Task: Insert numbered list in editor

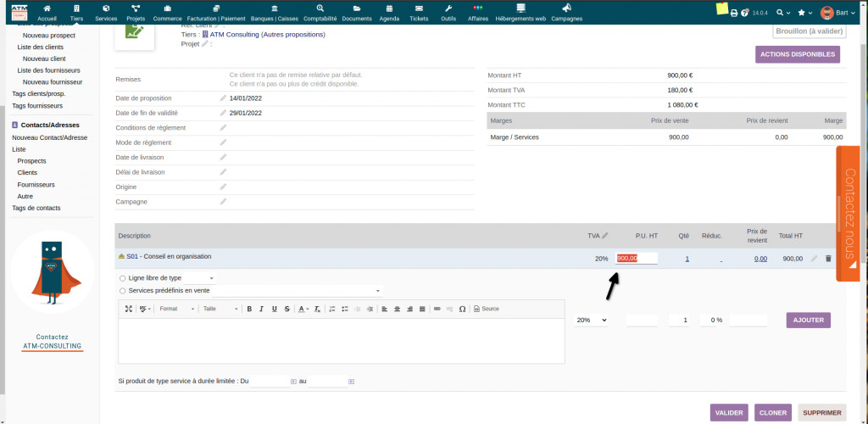Action: 332,309
